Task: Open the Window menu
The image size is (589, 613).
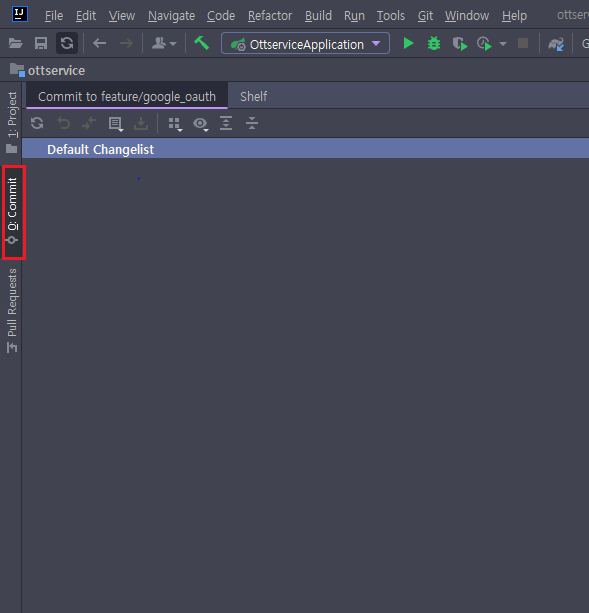Action: click(467, 16)
